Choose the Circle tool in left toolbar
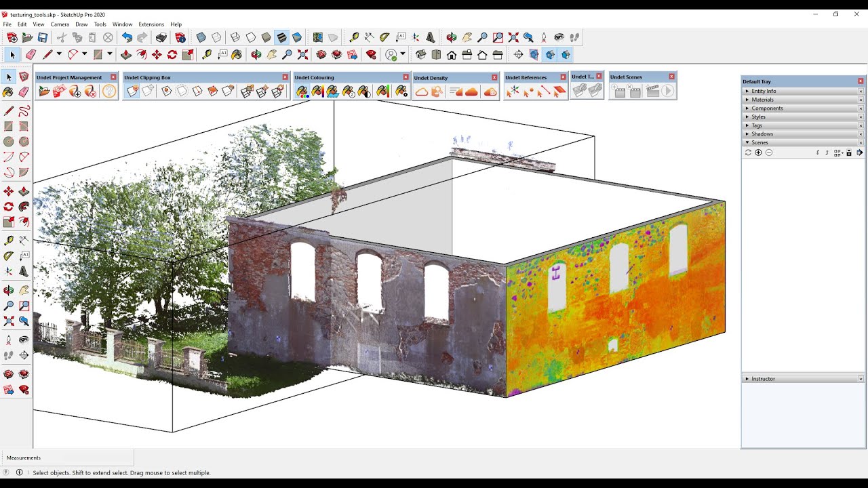Screen dimensions: 868x488 (x=8, y=142)
